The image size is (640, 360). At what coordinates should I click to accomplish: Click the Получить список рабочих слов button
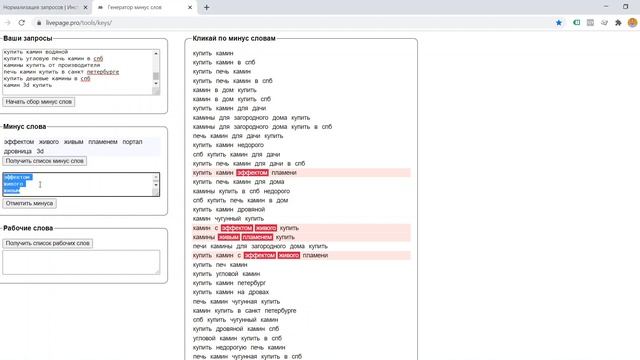(x=47, y=243)
